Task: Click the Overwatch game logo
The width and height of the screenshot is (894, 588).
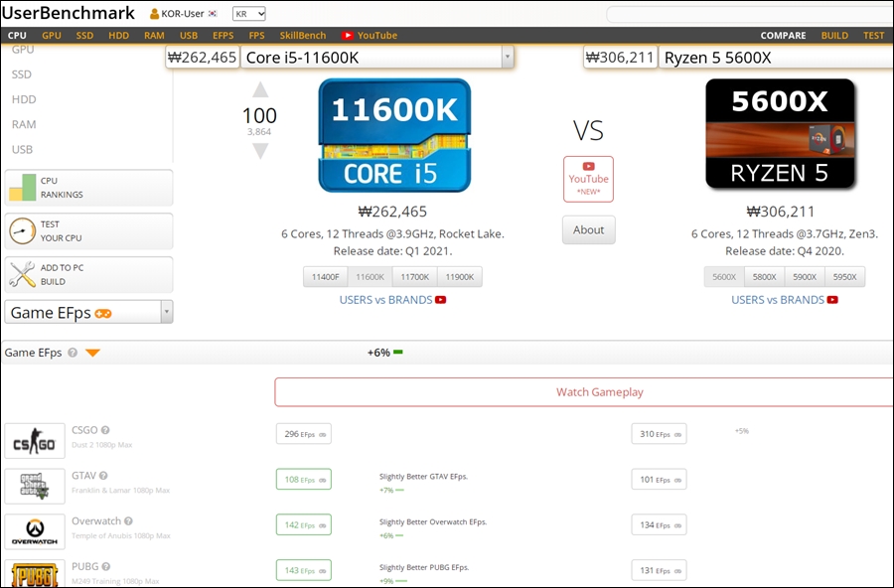Action: point(35,532)
